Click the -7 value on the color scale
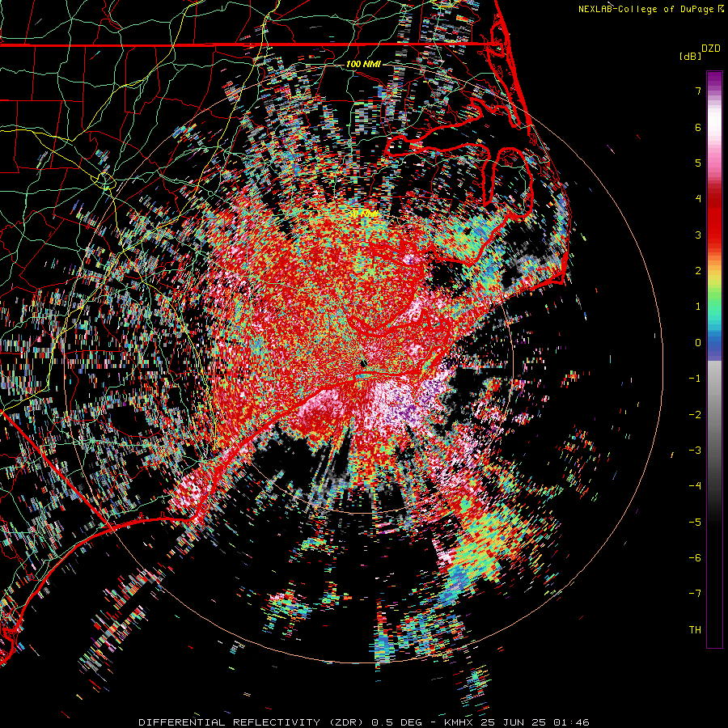Viewport: 728px width, 728px height. click(x=695, y=594)
